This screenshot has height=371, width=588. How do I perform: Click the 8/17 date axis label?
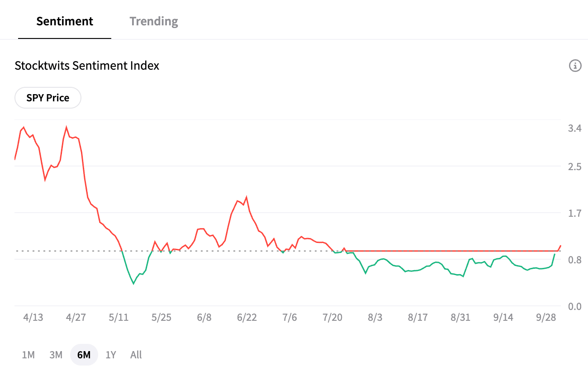(x=418, y=317)
